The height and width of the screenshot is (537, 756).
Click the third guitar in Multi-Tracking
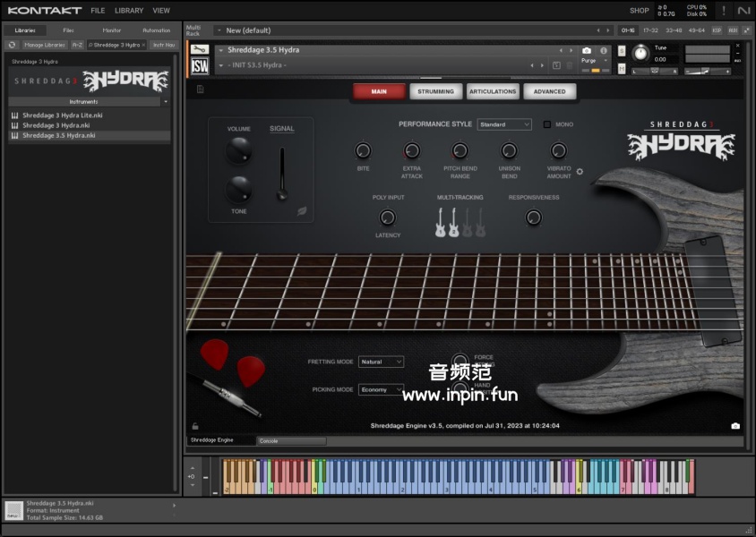467,222
